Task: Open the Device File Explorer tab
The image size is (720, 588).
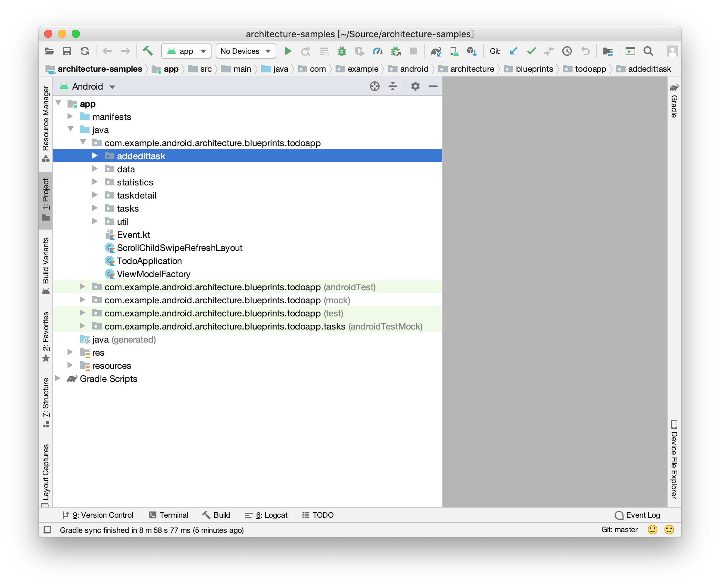Action: [674, 459]
